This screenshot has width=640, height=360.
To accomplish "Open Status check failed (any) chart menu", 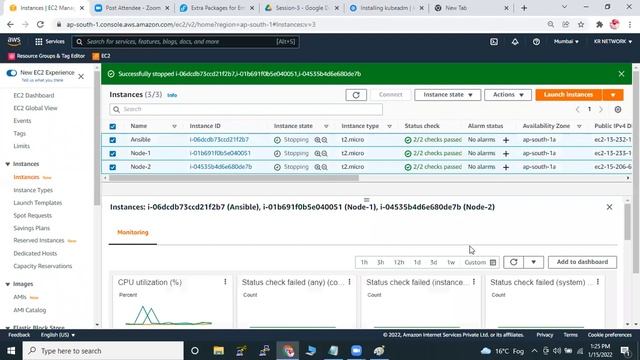I will click(350, 282).
